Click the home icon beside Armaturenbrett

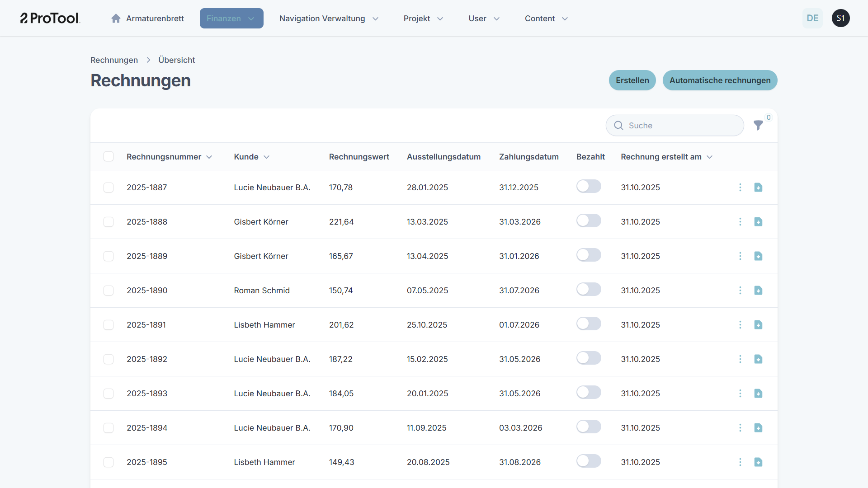point(116,19)
